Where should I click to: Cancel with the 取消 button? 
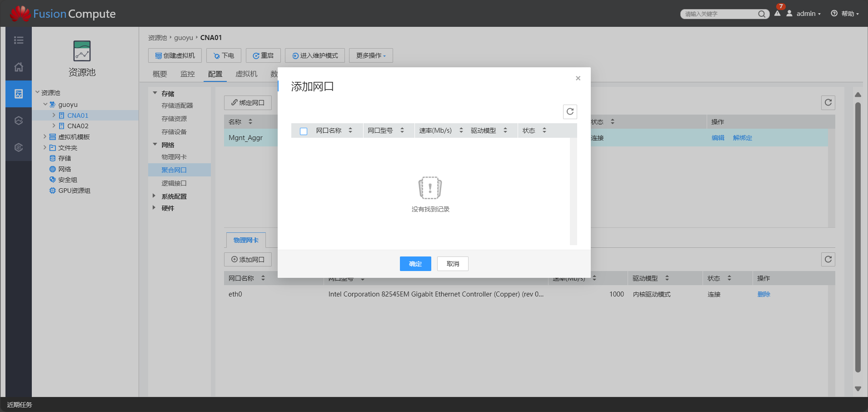pyautogui.click(x=453, y=264)
